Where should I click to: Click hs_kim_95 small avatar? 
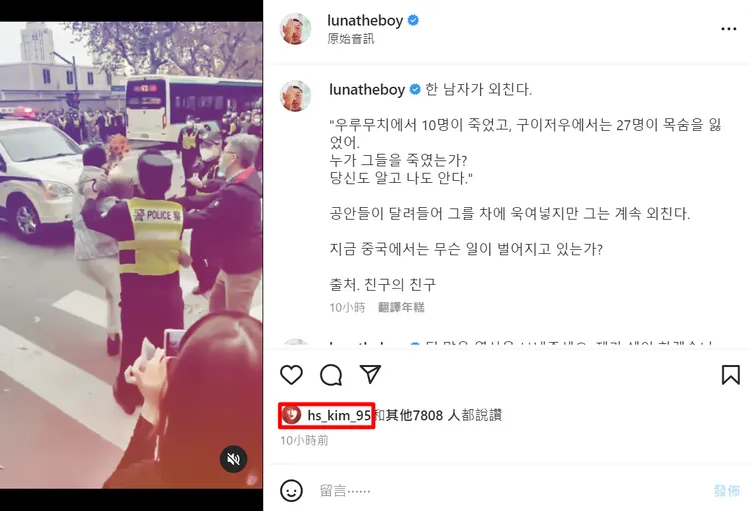(x=291, y=415)
